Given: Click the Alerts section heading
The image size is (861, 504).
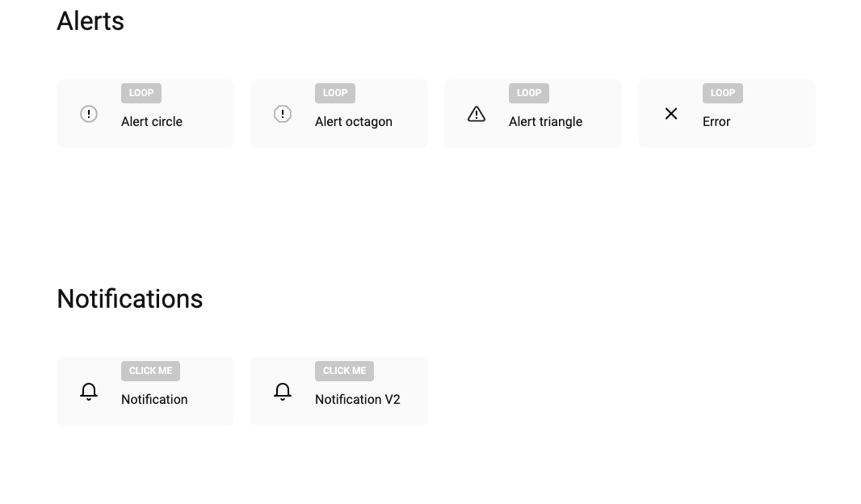Looking at the screenshot, I should click(x=90, y=22).
